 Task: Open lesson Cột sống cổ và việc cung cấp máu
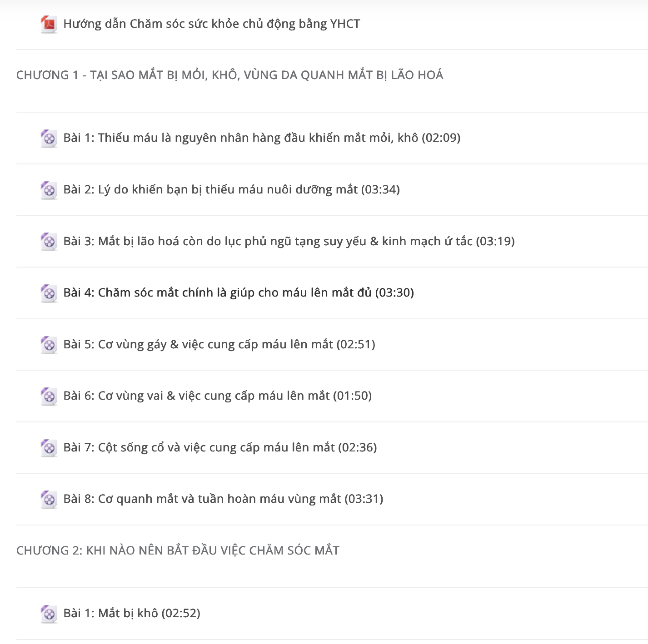[220, 447]
